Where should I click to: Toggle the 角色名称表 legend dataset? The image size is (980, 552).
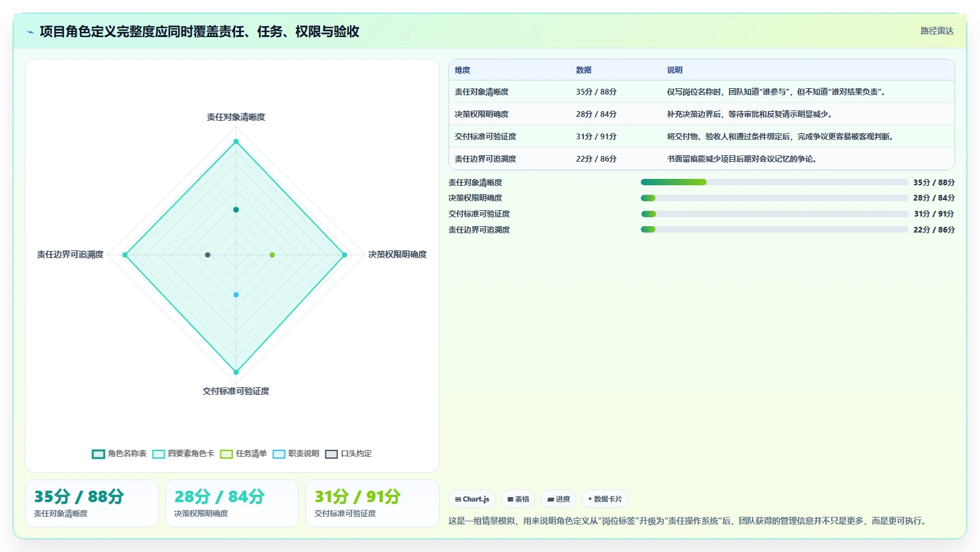click(x=119, y=454)
